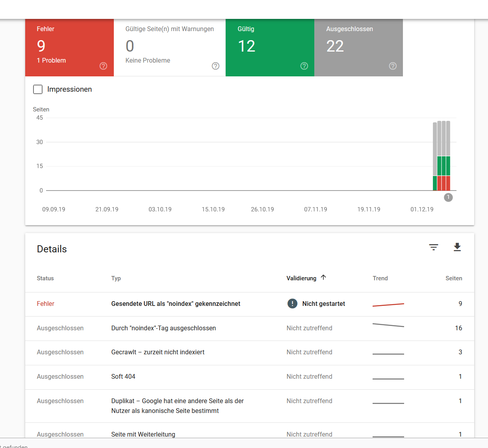Sort table by Typ column header
This screenshot has height=448, width=488.
tap(116, 278)
